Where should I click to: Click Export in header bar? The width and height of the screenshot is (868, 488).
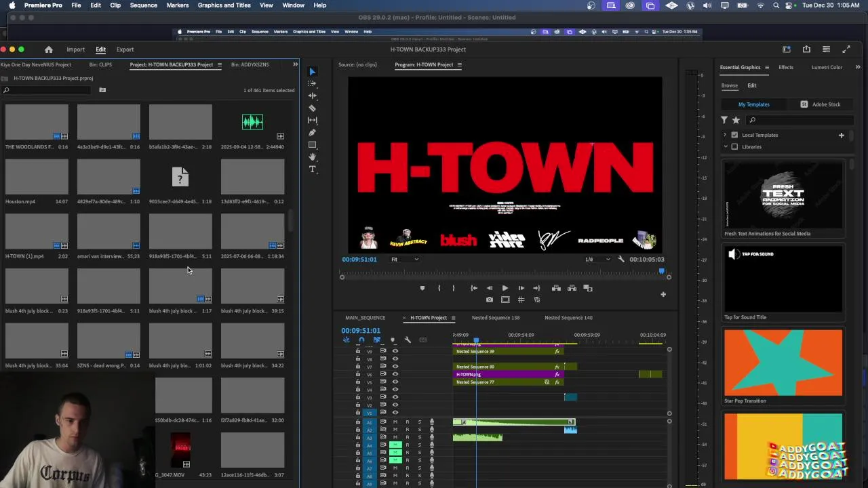tap(125, 49)
